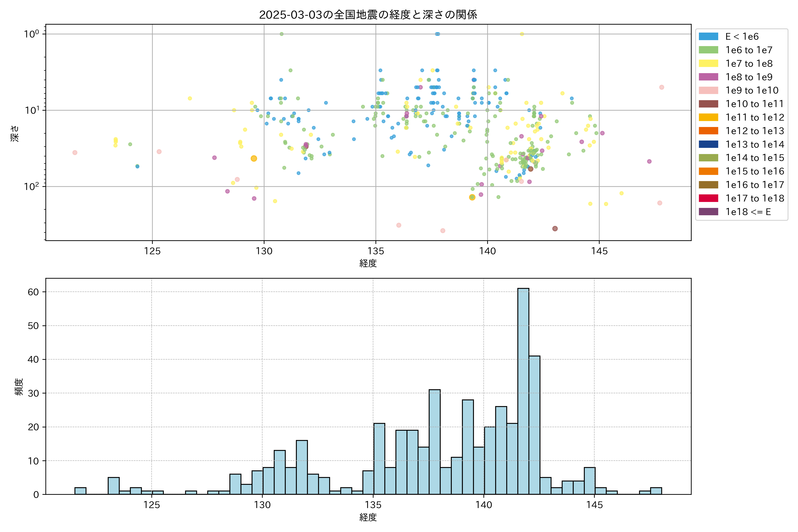The image size is (798, 532).
Task: Click the '145' tick label on histogram axis
Action: tap(595, 505)
